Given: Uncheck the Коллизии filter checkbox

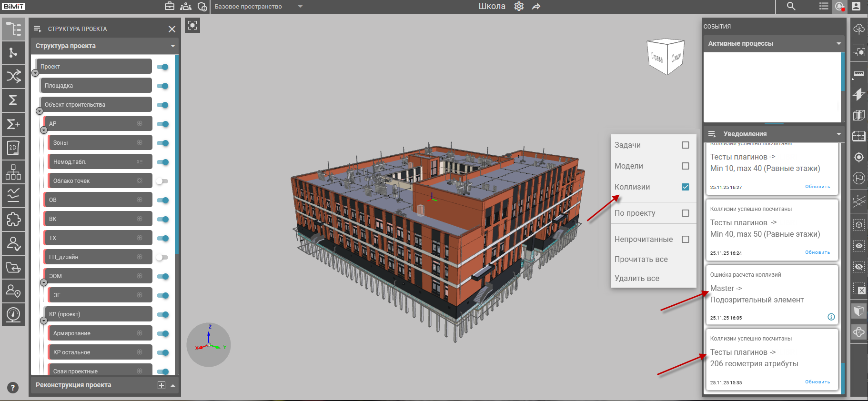Looking at the screenshot, I should (685, 187).
